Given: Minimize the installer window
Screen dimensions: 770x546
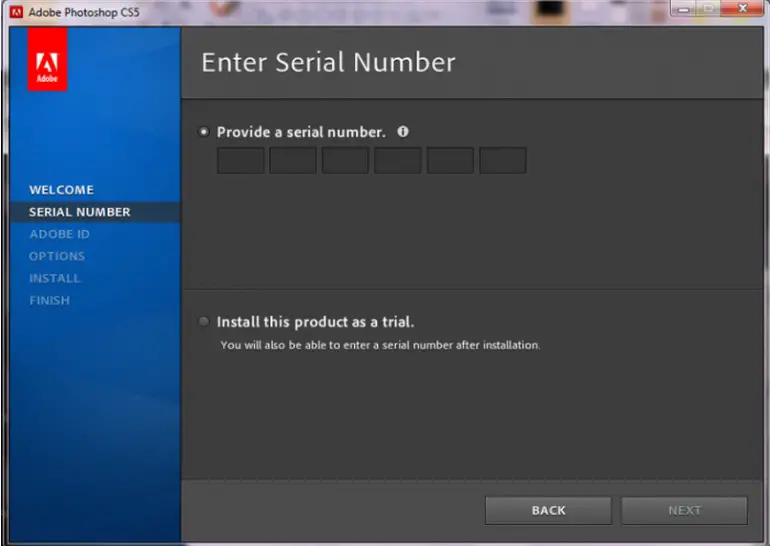Looking at the screenshot, I should [684, 8].
